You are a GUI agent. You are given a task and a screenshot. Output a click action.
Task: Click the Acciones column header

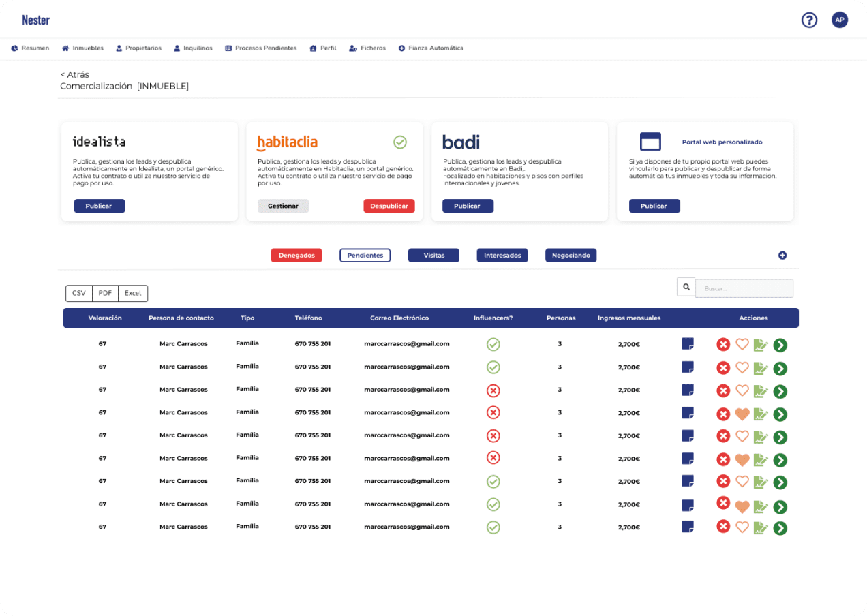(x=753, y=318)
